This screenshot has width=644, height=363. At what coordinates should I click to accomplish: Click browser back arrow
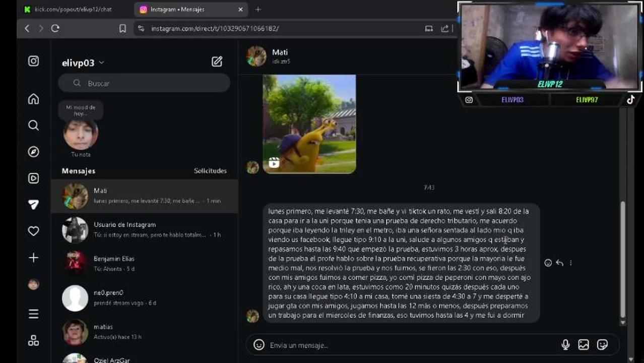pyautogui.click(x=27, y=28)
